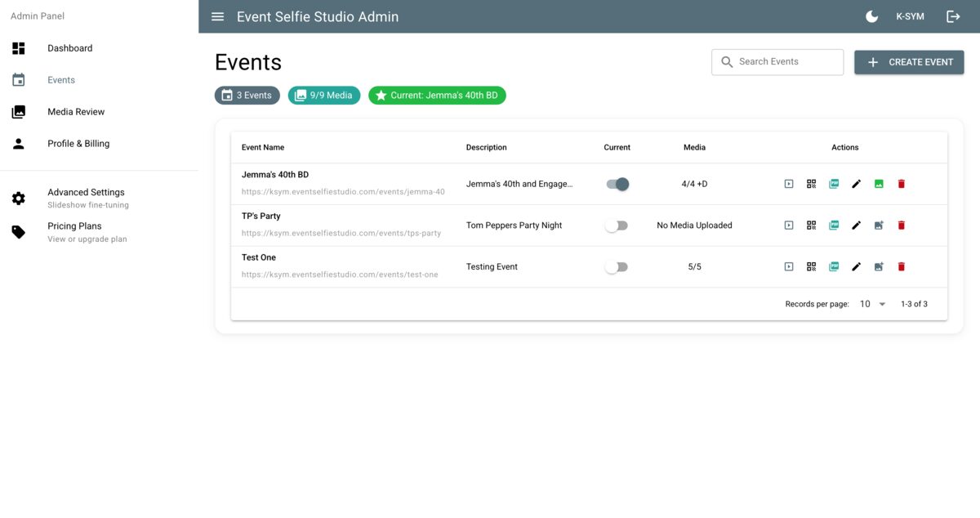980x518 pixels.
Task: Open the records per page dropdown
Action: [868, 303]
